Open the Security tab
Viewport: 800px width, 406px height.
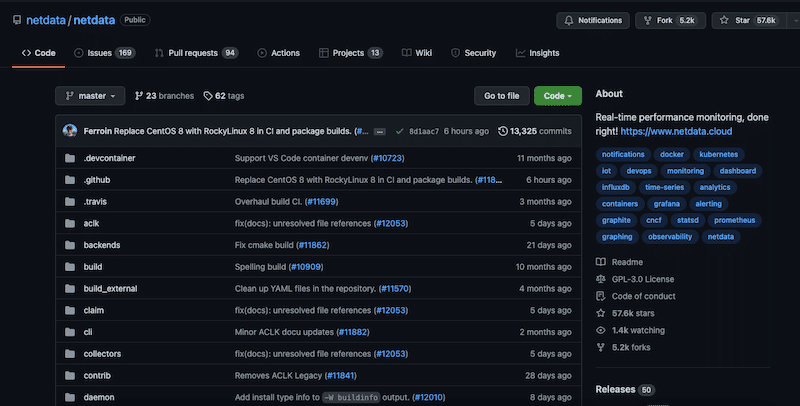pyautogui.click(x=473, y=53)
